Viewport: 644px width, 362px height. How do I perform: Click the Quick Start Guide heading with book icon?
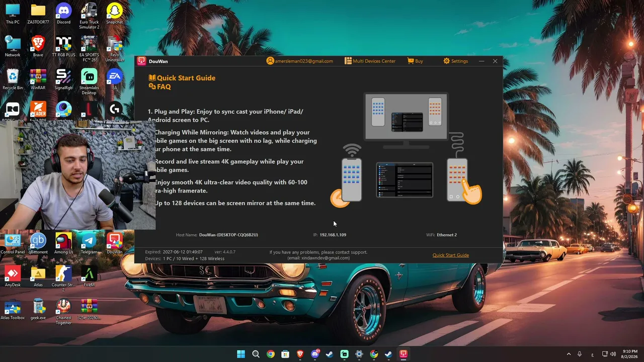[x=182, y=78]
